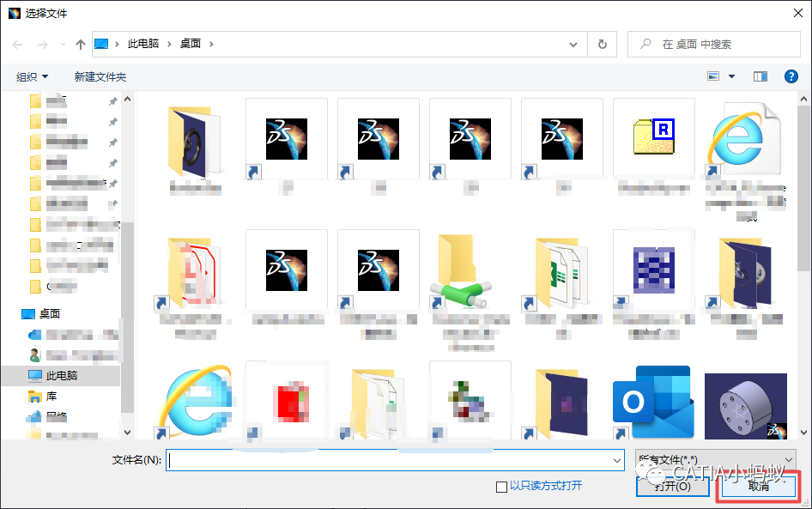
Task: Select the large Internet Explorer shortcut
Action: (195, 402)
